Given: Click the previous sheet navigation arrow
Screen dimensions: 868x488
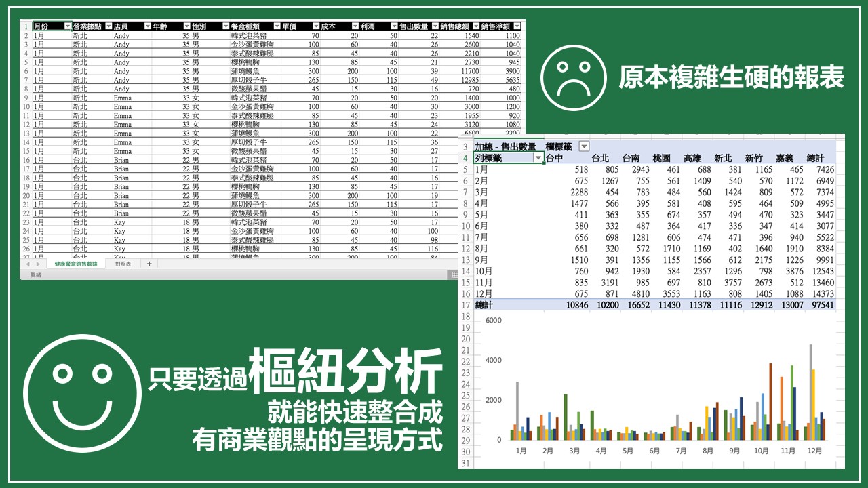Looking at the screenshot, I should [28, 264].
